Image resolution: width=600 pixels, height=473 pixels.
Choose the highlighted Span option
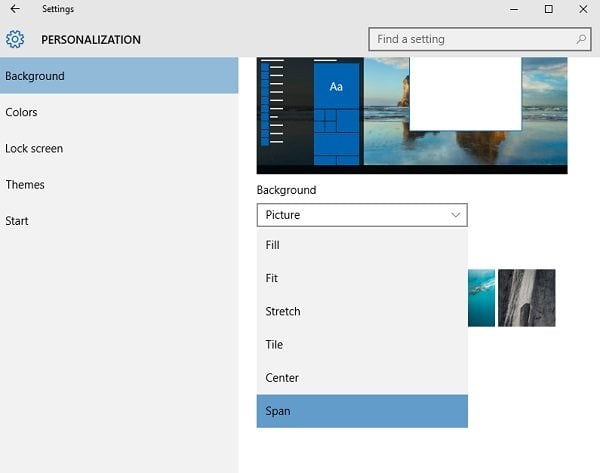(x=362, y=411)
